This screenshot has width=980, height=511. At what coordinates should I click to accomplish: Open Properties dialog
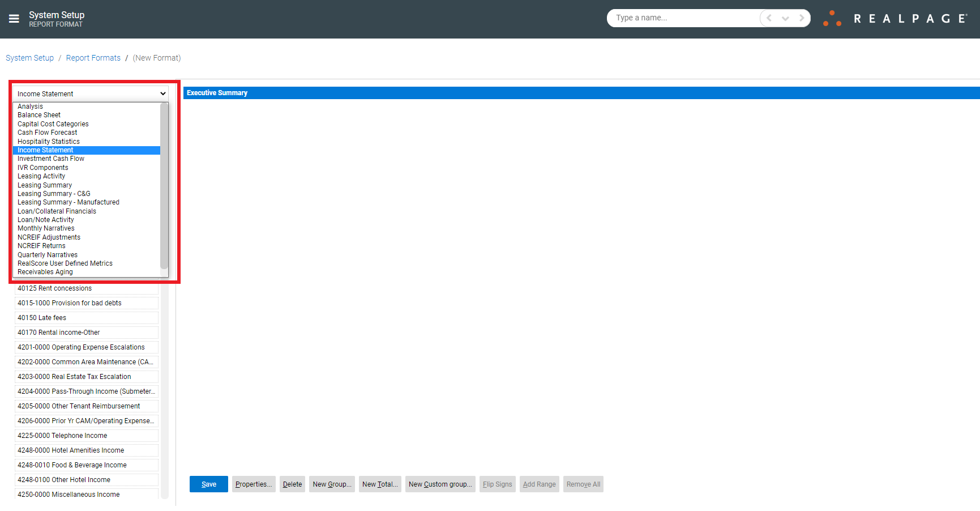click(x=254, y=484)
